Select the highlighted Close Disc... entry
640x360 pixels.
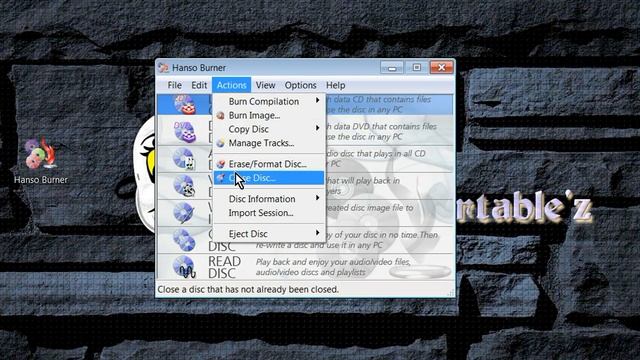[x=269, y=178]
